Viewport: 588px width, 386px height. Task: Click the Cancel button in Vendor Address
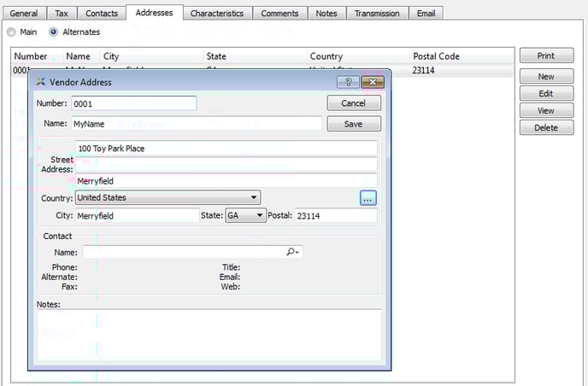(354, 103)
